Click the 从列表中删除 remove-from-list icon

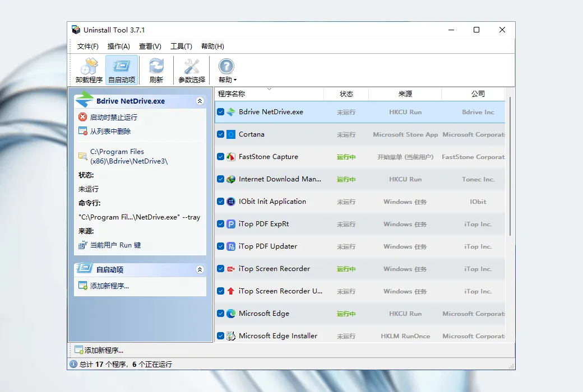[82, 131]
